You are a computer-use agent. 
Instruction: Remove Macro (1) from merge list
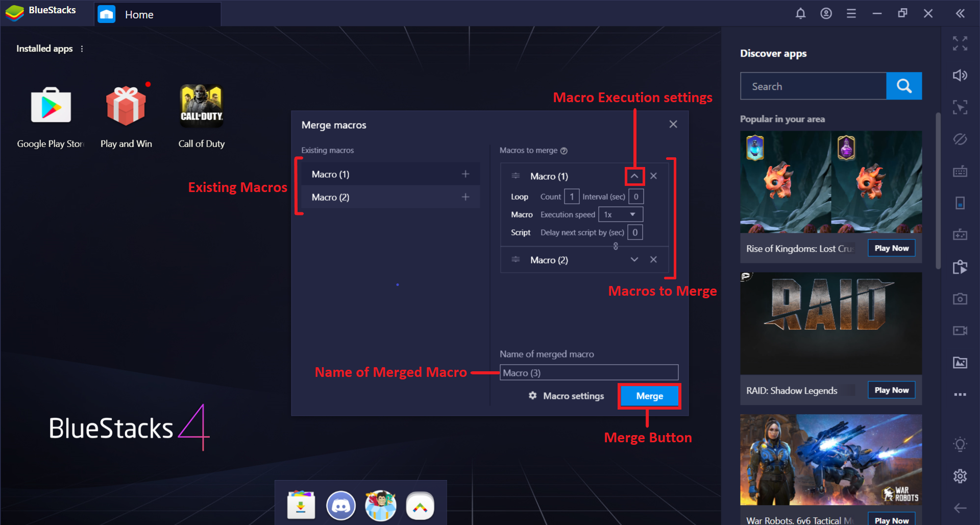(x=653, y=176)
